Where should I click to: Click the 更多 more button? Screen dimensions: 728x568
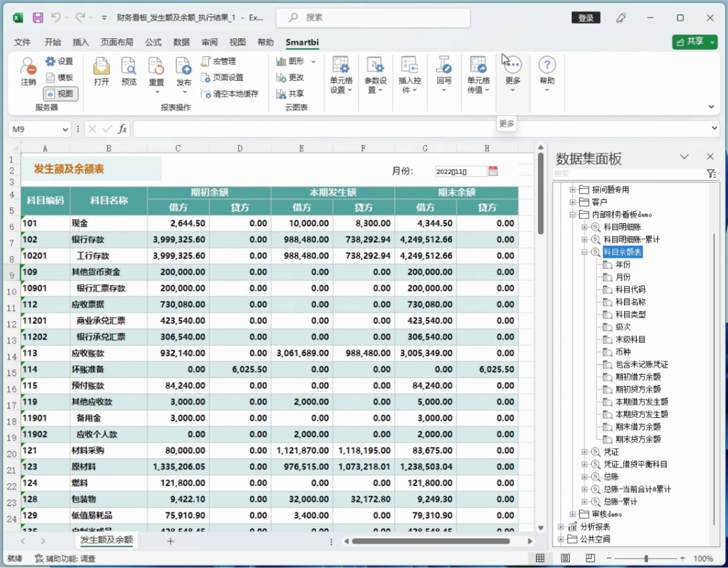click(x=513, y=73)
